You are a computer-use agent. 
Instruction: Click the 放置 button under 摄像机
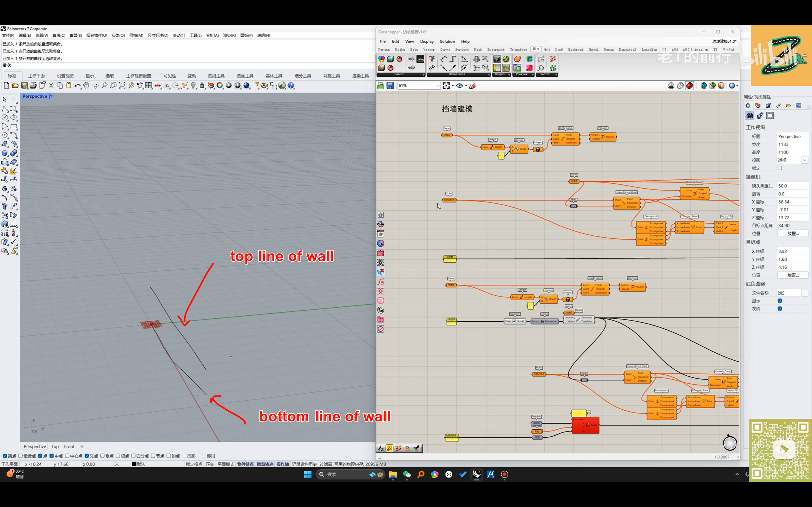coord(793,234)
